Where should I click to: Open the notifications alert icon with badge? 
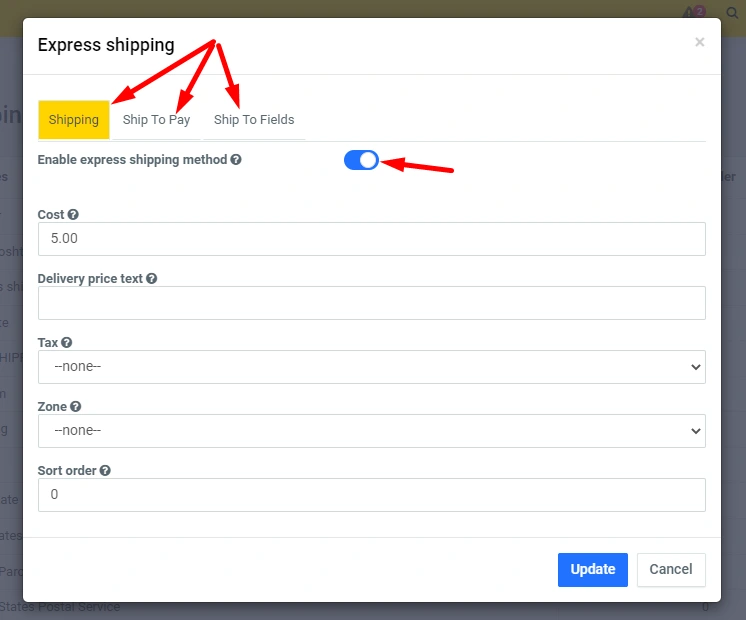click(x=691, y=13)
